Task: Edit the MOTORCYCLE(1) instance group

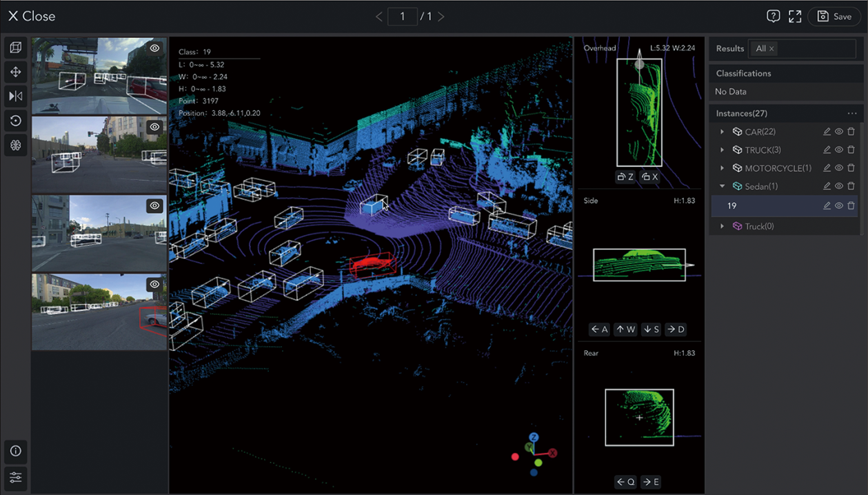Action: coord(827,168)
